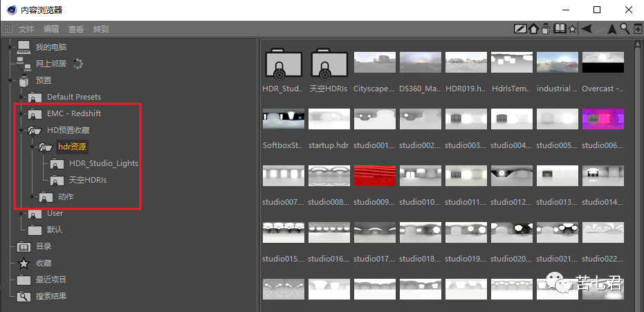The height and width of the screenshot is (312, 644).
Task: Select the HdrlsTem.. thumbnail
Action: pyautogui.click(x=512, y=62)
